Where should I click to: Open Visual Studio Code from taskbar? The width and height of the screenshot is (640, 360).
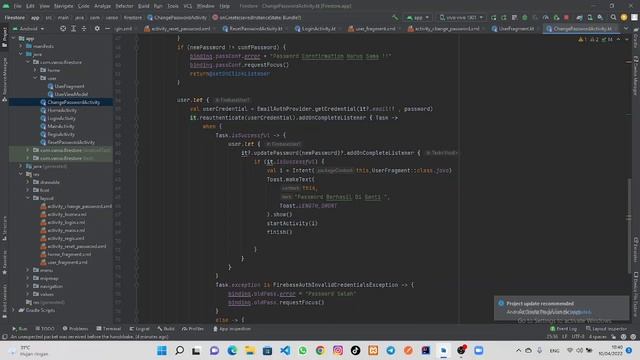coord(285,350)
